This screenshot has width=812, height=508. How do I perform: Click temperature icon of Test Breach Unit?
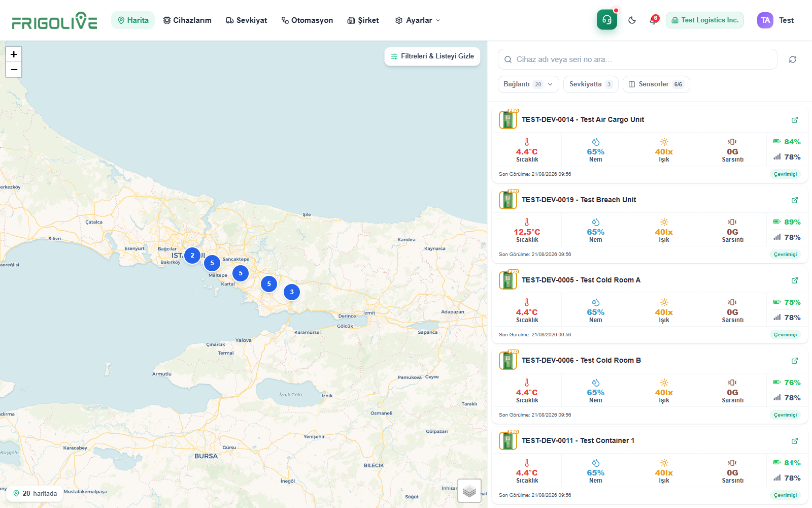pos(527,222)
